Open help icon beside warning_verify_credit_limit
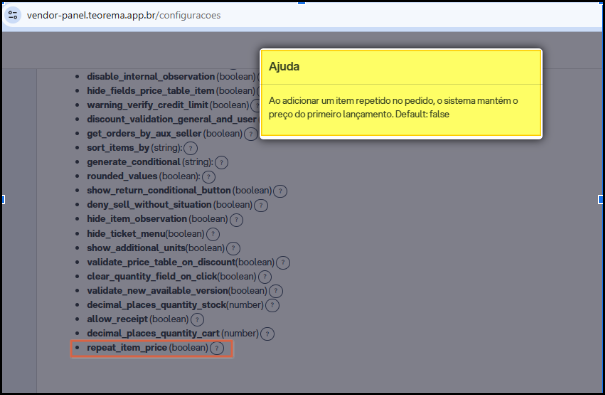This screenshot has height=395, width=605. tap(256, 105)
